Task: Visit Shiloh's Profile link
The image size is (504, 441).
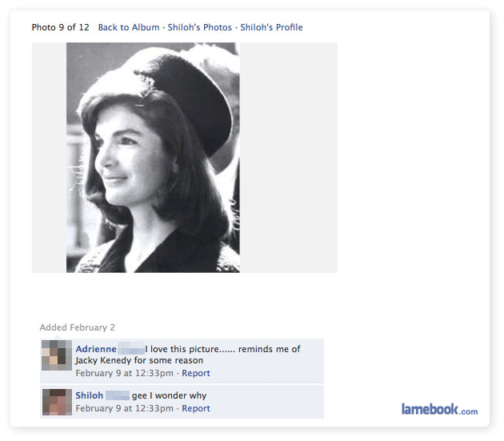Action: [x=271, y=27]
